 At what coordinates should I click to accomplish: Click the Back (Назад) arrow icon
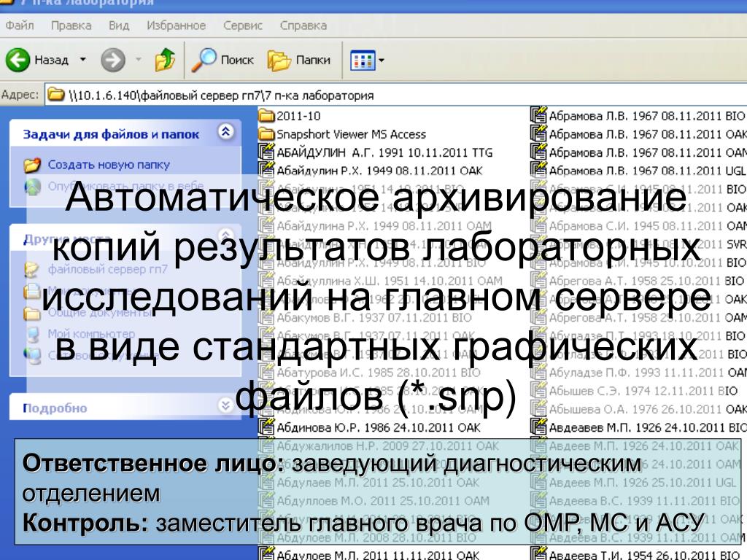coord(18,61)
